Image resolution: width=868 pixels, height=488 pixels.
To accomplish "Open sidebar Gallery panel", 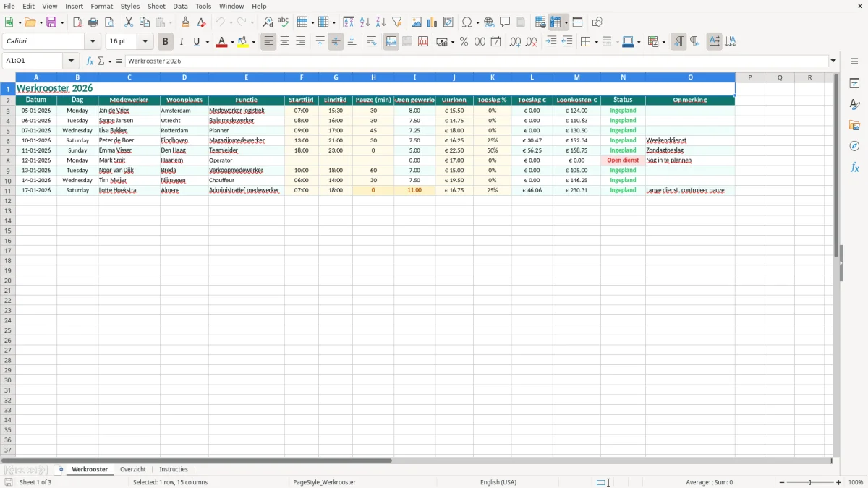I will tap(854, 126).
